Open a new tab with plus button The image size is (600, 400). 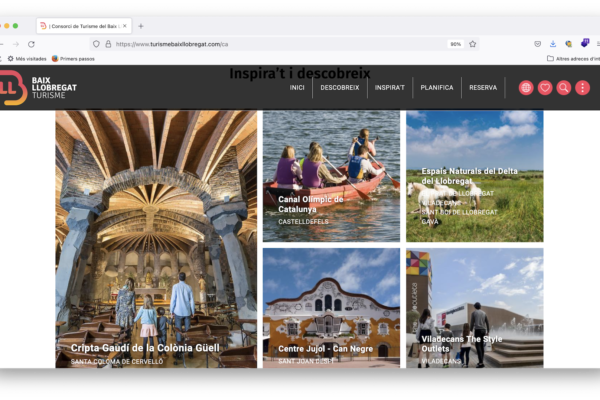point(141,25)
